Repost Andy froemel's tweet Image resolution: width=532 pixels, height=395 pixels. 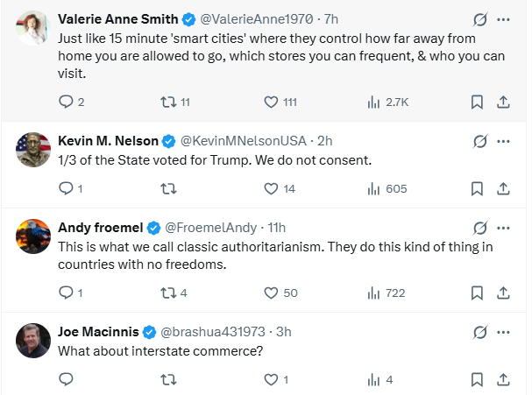click(170, 293)
